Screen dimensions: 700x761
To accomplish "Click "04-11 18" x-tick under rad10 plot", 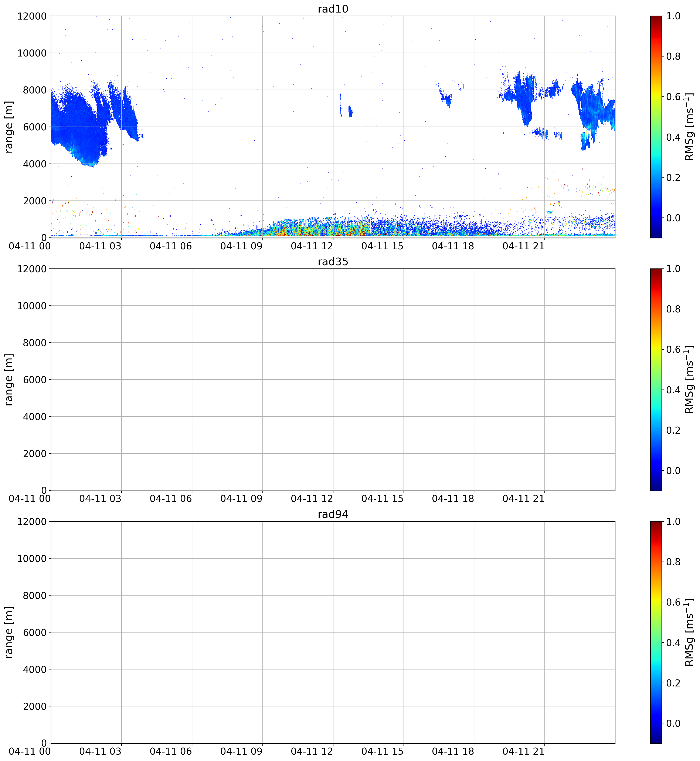I will [x=453, y=246].
